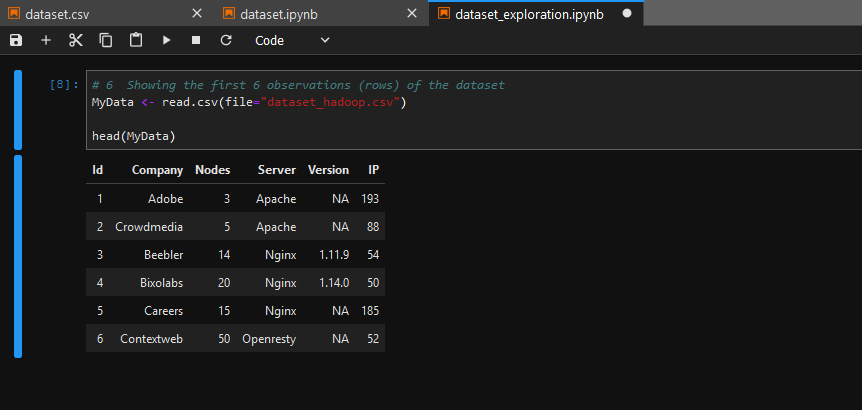
Task: Place cursor on head(MyData) line
Action: (134, 136)
